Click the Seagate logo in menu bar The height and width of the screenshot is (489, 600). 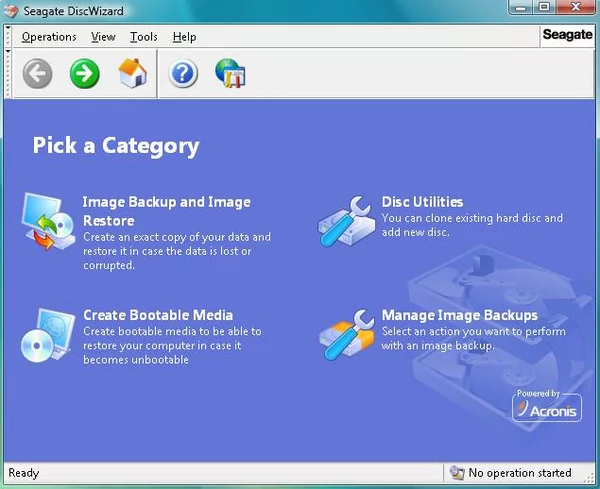567,34
